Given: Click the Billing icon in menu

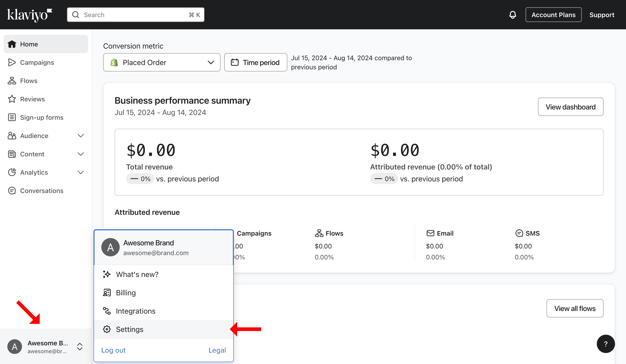Looking at the screenshot, I should 107,293.
